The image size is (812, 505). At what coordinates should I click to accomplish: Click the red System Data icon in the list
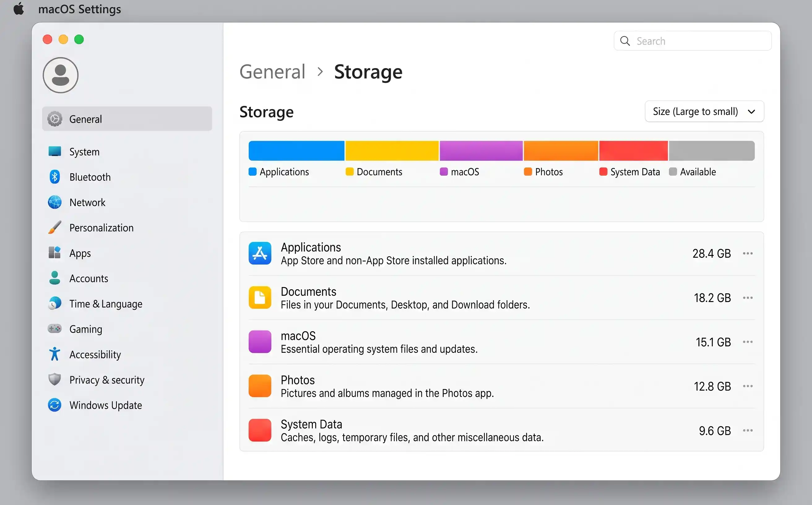[260, 430]
